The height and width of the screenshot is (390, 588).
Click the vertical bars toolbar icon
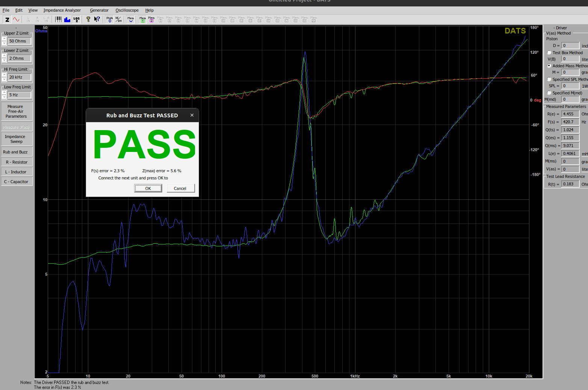click(58, 19)
